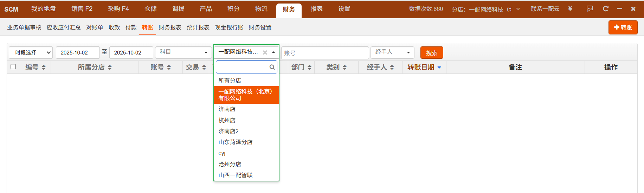Select 济南店 from the branch list
The height and width of the screenshot is (193, 644).
(227, 109)
